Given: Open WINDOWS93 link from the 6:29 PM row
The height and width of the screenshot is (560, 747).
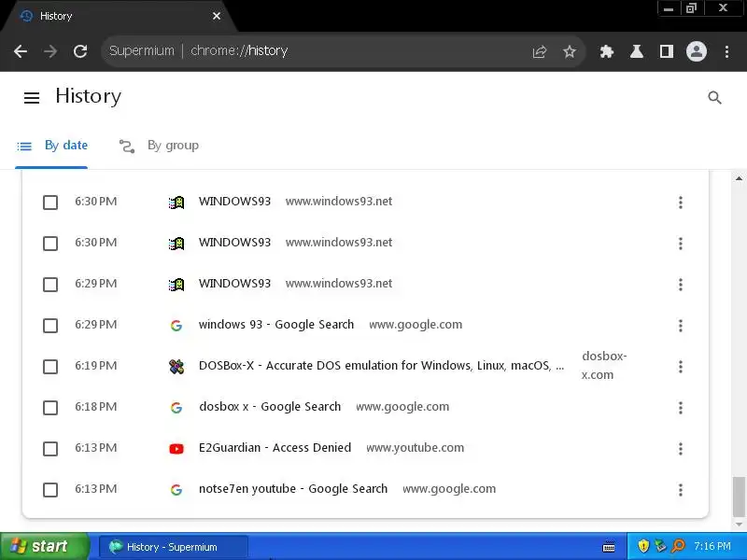Looking at the screenshot, I should (234, 284).
